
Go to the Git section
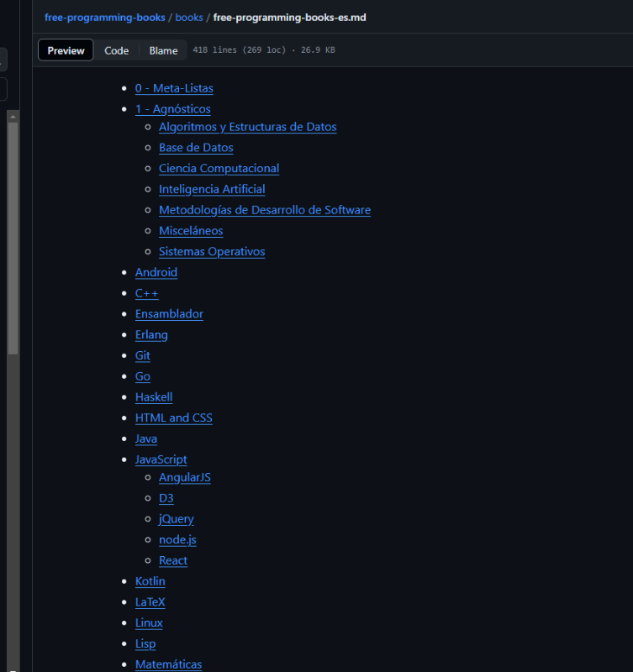142,355
